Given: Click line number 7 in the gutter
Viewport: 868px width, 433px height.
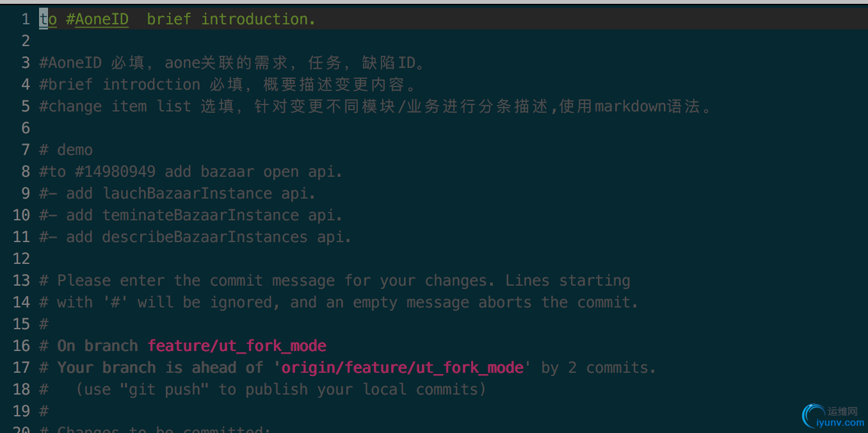Looking at the screenshot, I should (26, 150).
